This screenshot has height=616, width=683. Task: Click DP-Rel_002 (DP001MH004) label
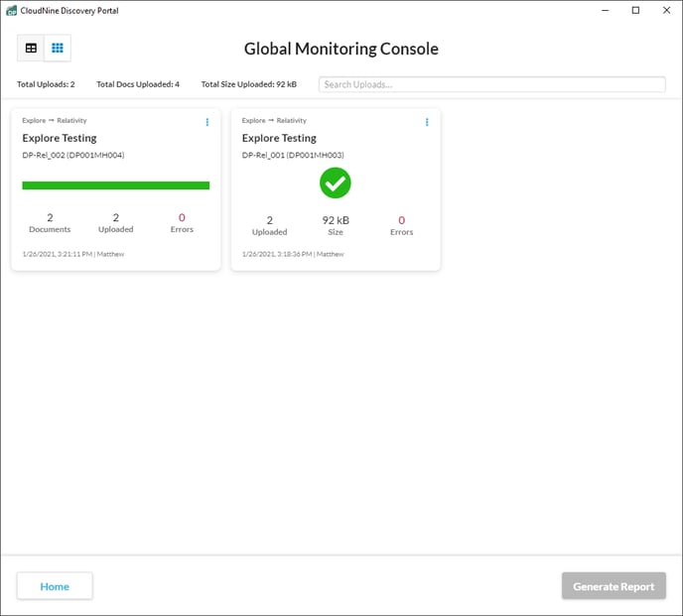click(x=73, y=155)
